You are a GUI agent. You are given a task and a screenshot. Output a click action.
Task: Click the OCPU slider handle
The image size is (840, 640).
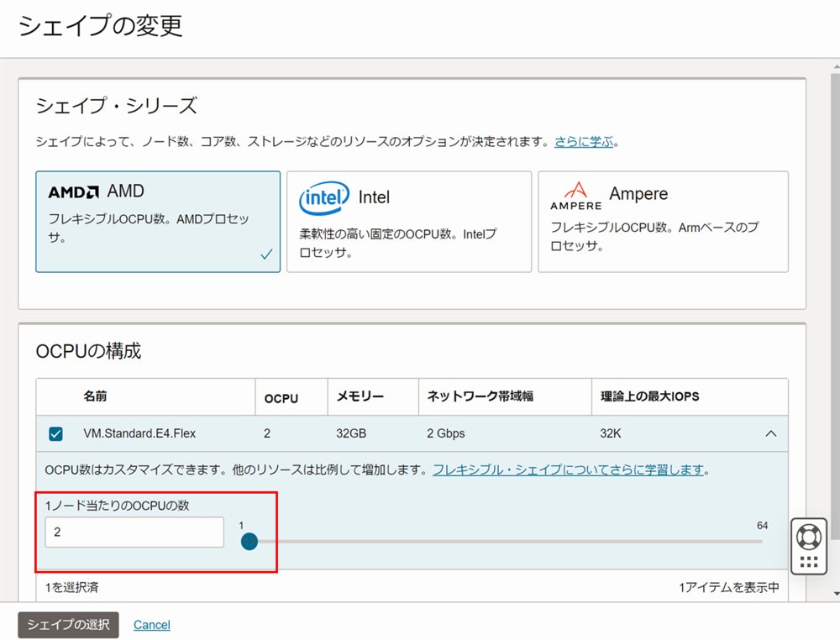(249, 542)
